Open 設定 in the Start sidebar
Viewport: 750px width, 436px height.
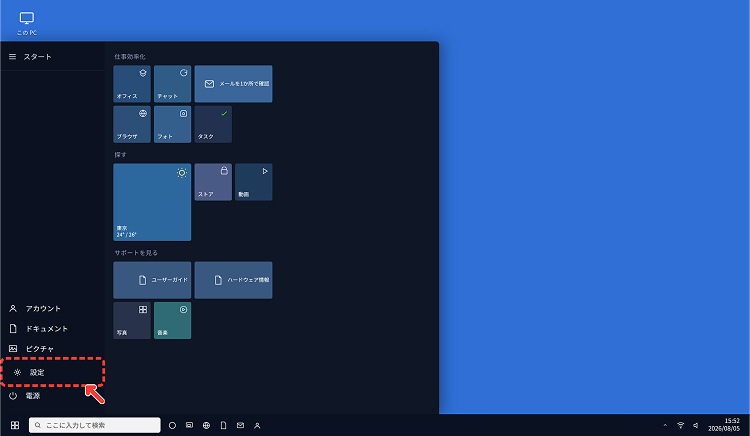click(x=53, y=372)
